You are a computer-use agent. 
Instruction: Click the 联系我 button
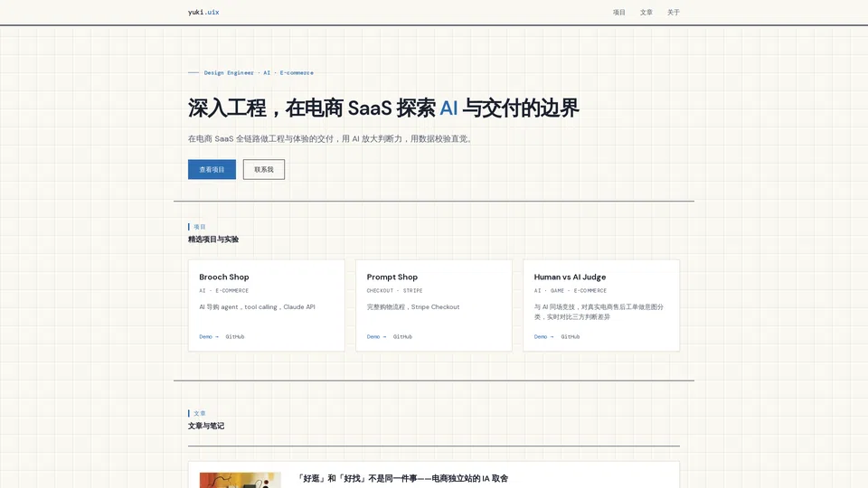tap(263, 169)
